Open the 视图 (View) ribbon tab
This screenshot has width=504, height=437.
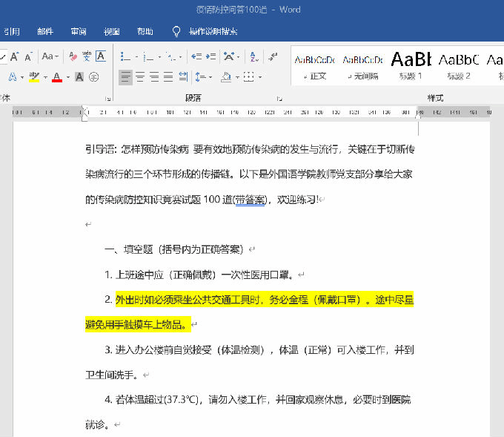pyautogui.click(x=111, y=31)
